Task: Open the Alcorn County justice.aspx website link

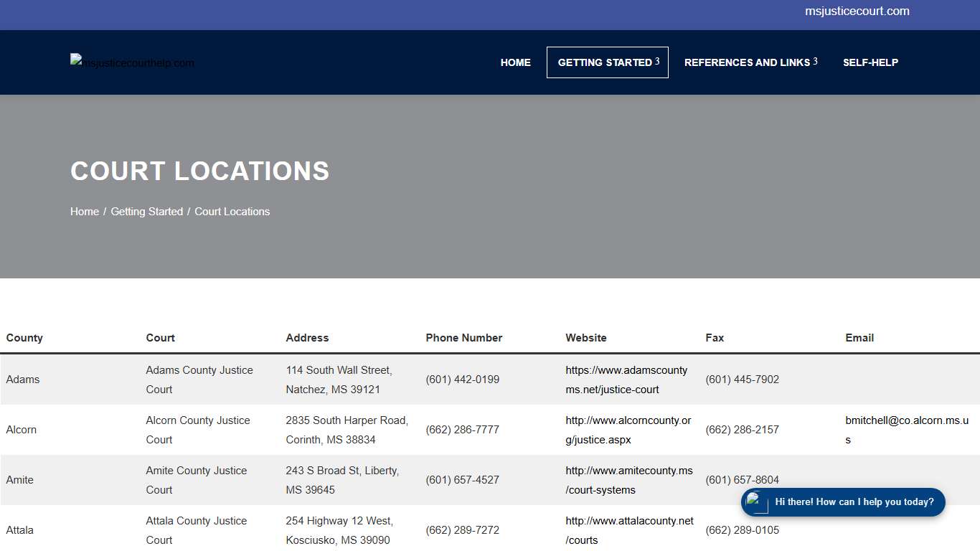Action: pos(628,430)
